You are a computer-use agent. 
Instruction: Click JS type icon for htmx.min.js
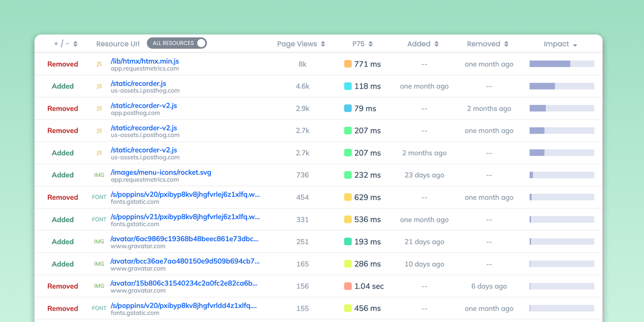tap(99, 64)
